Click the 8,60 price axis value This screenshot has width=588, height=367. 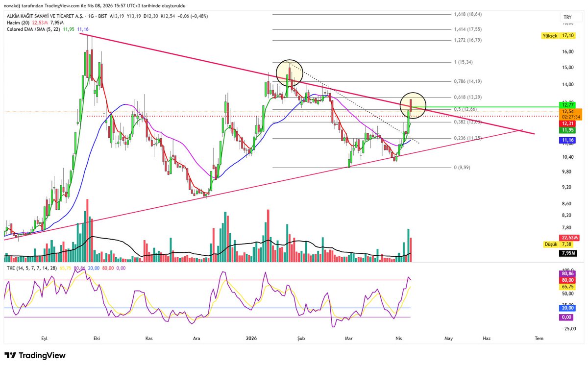566,203
